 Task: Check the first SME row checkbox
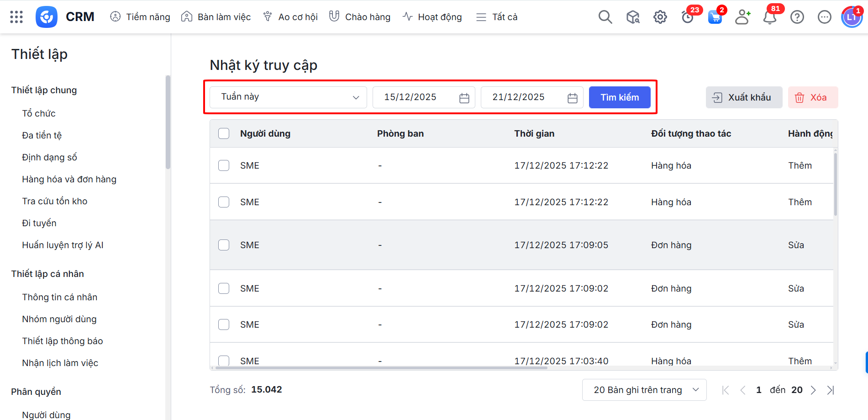[224, 165]
